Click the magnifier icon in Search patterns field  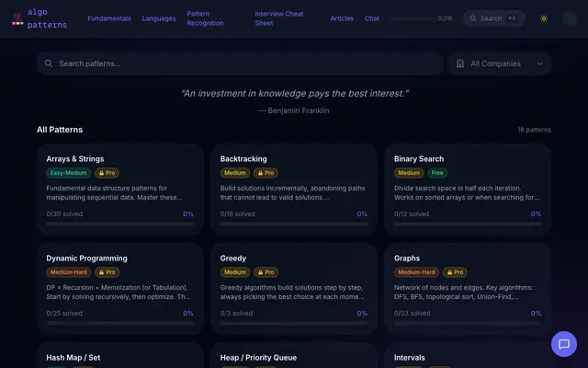click(49, 63)
